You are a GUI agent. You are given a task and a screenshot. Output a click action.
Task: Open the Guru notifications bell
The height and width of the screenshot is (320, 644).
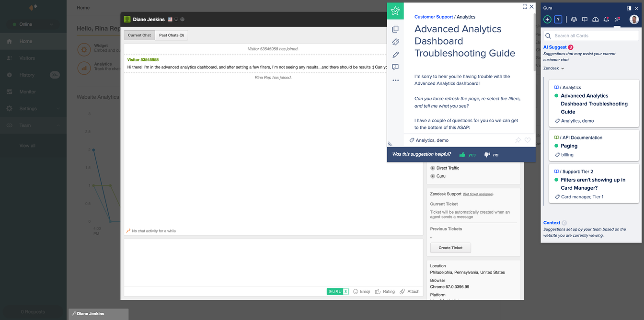point(607,20)
